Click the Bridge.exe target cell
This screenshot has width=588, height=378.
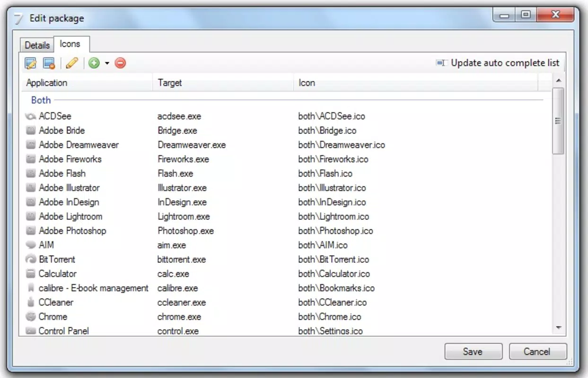click(177, 130)
